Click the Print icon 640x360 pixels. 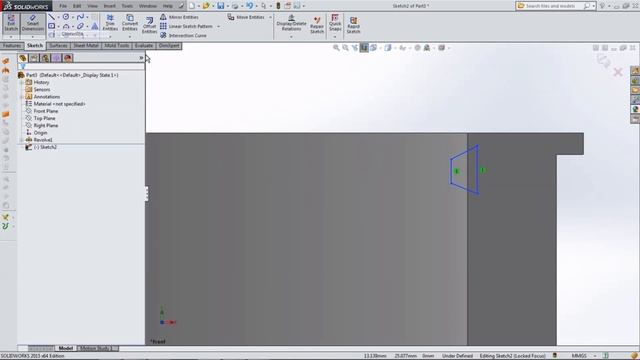click(235, 6)
